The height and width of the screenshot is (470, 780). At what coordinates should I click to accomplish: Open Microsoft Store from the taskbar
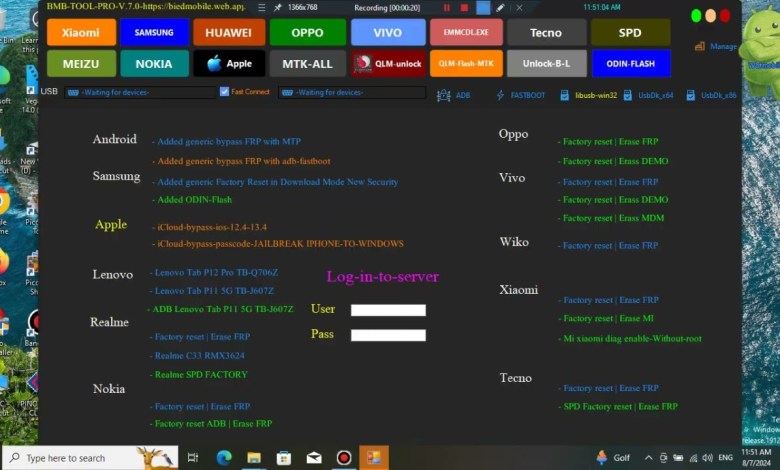[284, 458]
